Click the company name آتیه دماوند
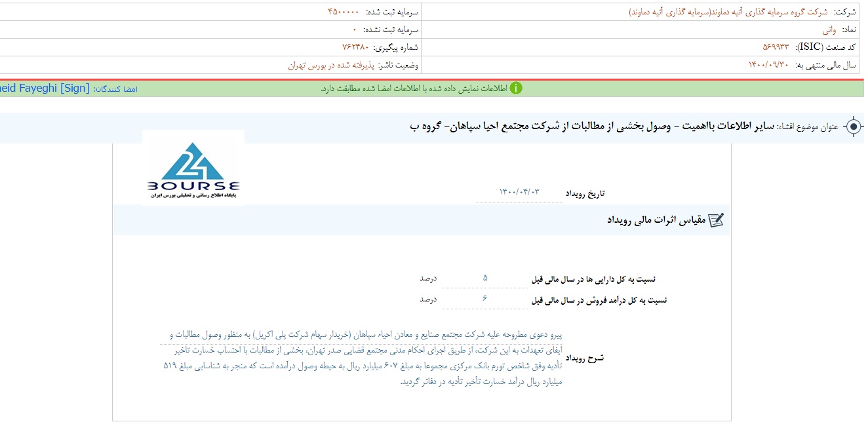This screenshot has width=868, height=424. tap(728, 12)
